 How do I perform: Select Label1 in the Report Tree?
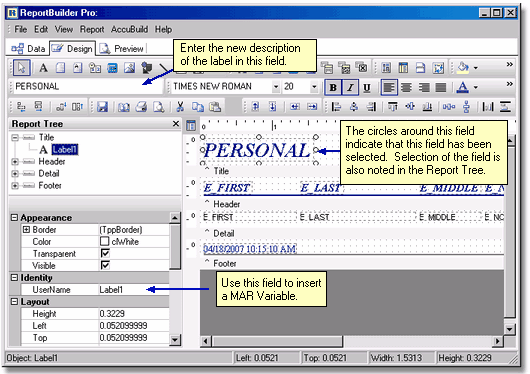[x=65, y=149]
